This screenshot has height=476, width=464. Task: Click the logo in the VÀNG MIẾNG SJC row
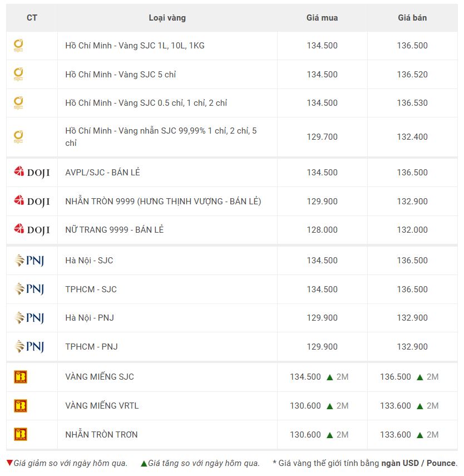point(21,377)
